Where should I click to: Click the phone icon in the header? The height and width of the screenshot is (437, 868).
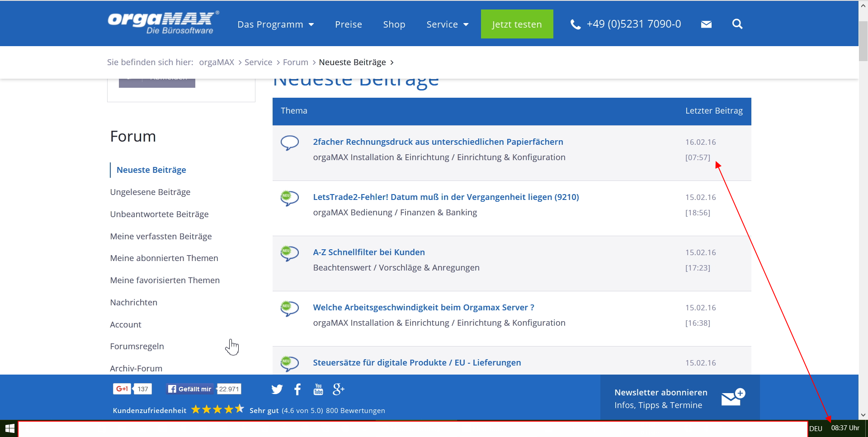(x=576, y=24)
